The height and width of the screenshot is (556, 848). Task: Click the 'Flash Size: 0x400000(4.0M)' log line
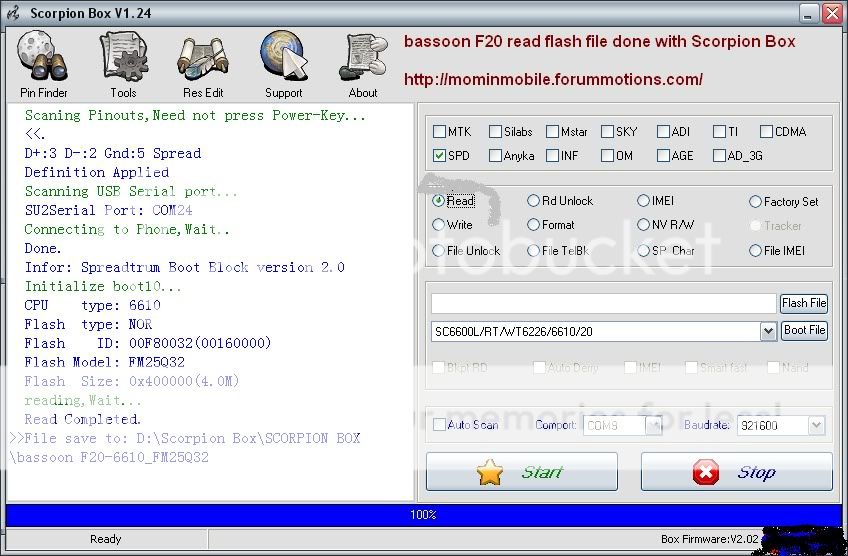[131, 381]
